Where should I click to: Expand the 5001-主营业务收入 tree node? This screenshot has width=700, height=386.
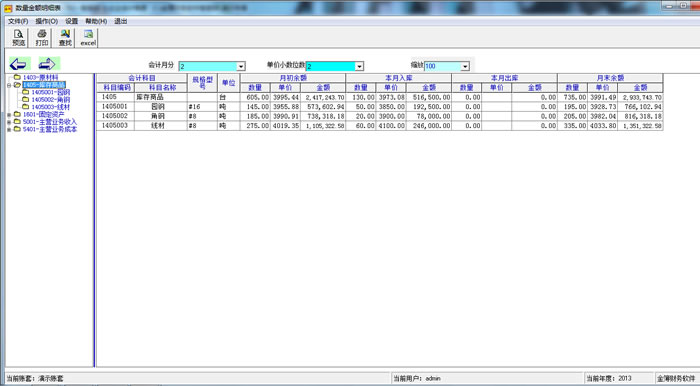(x=9, y=122)
